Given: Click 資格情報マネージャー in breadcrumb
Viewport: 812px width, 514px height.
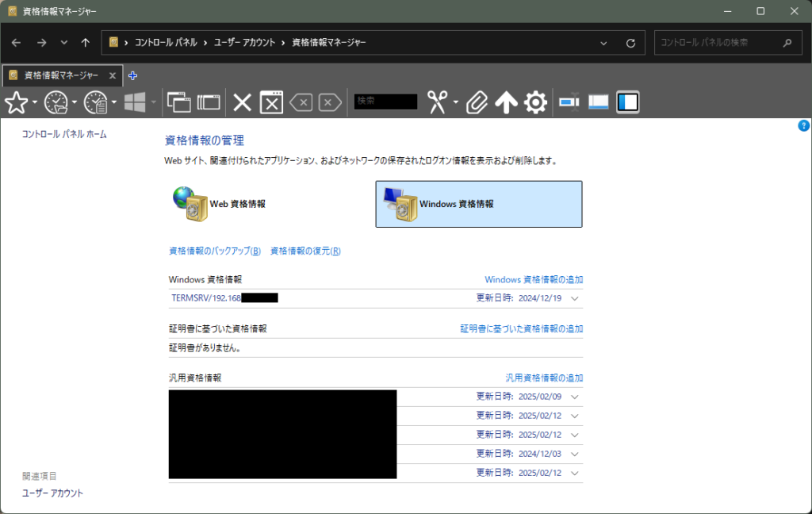Looking at the screenshot, I should tap(329, 43).
